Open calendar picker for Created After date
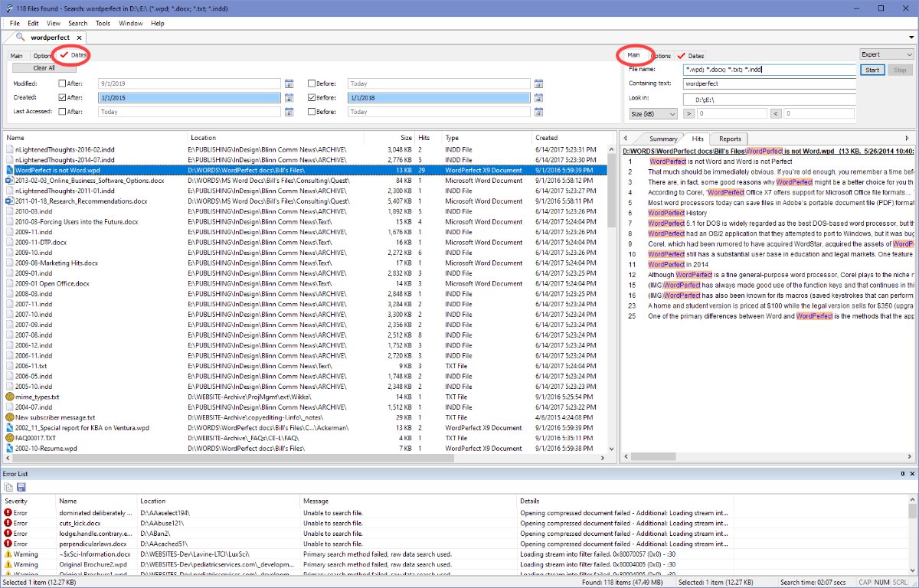This screenshot has width=919, height=588. (x=289, y=97)
